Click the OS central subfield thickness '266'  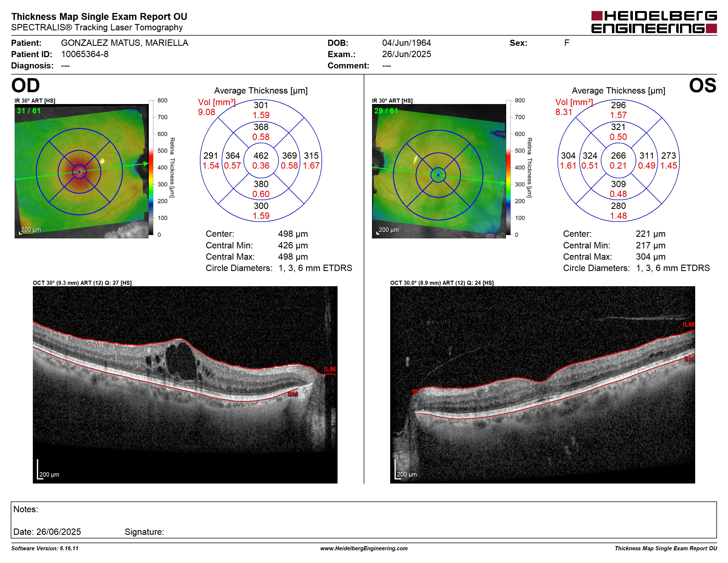click(618, 155)
